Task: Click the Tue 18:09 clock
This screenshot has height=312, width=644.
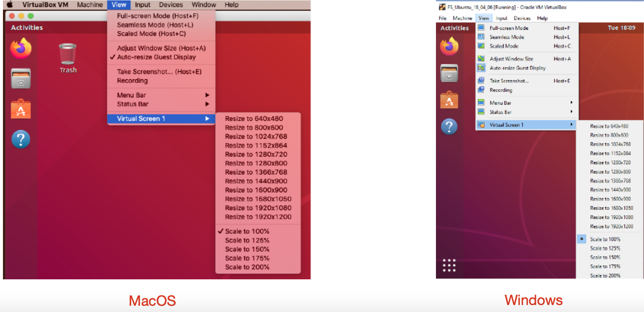Action: coord(621,28)
